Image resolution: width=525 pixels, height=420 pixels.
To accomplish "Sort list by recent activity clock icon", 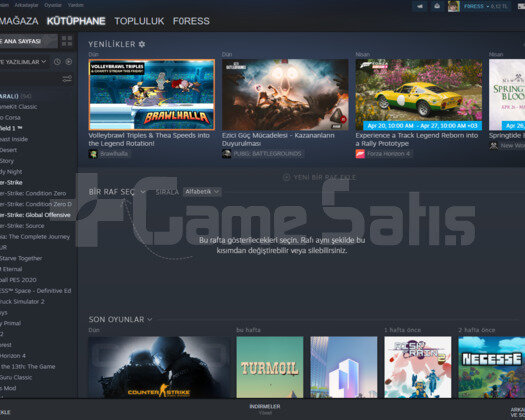I will point(57,62).
